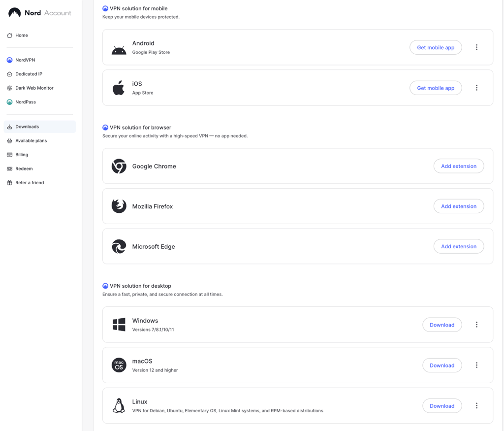Viewport: 504px width, 431px height.
Task: Open Refer a friend page
Action: [40, 183]
